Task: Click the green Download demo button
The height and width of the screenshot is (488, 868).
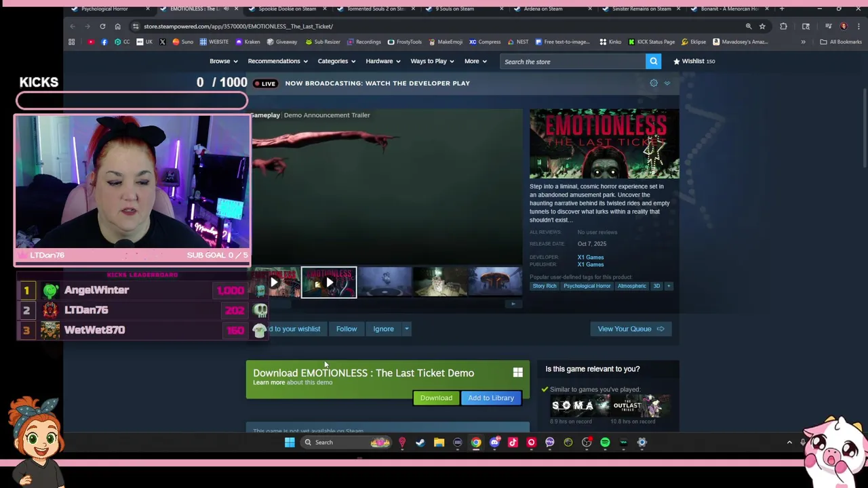Action: [436, 398]
